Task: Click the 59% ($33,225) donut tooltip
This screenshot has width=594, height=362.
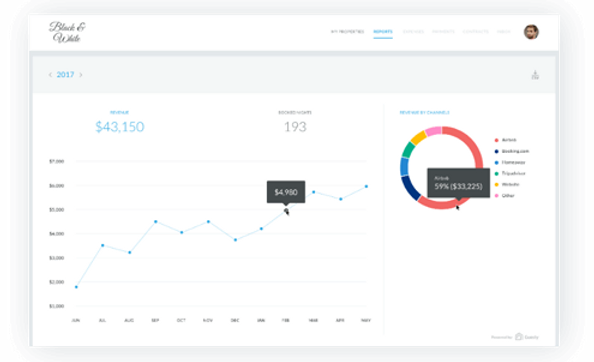Action: 458,183
